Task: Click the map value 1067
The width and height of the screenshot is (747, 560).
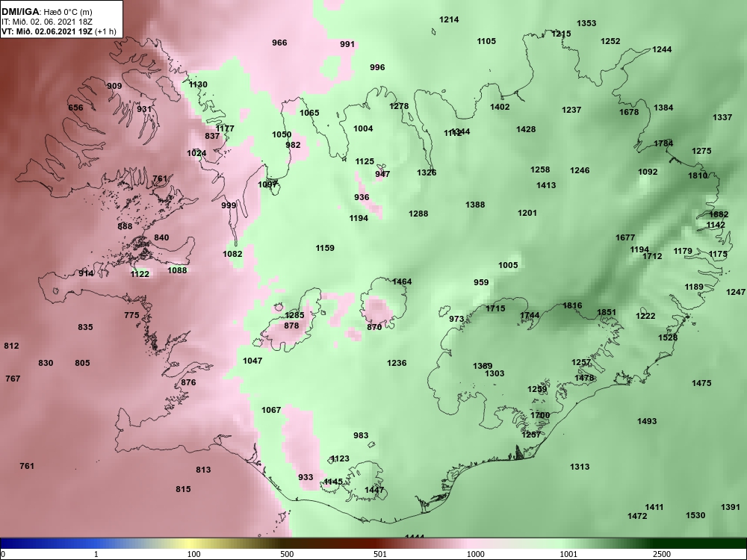Action: click(271, 410)
